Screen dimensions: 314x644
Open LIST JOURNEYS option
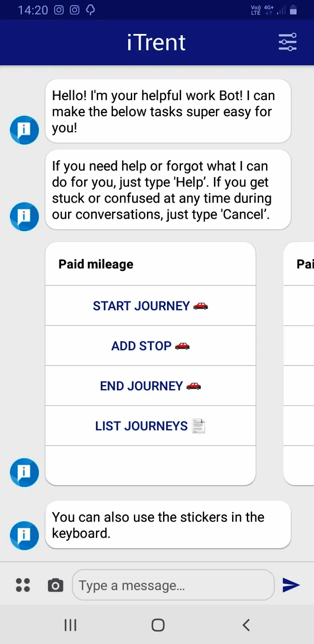tap(150, 426)
